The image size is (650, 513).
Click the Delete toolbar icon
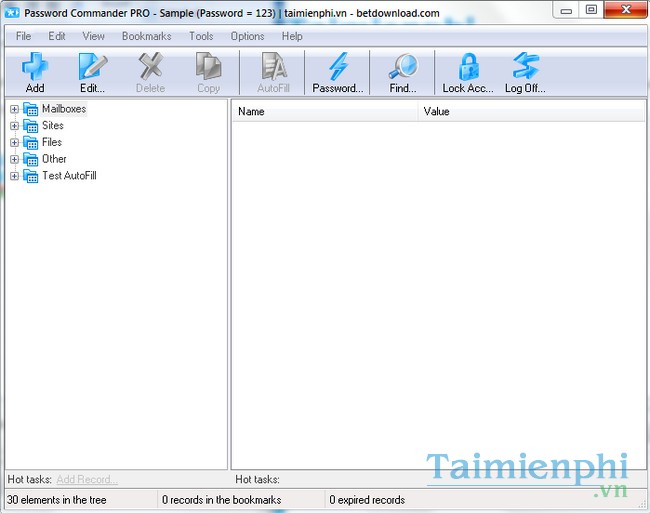pos(150,66)
